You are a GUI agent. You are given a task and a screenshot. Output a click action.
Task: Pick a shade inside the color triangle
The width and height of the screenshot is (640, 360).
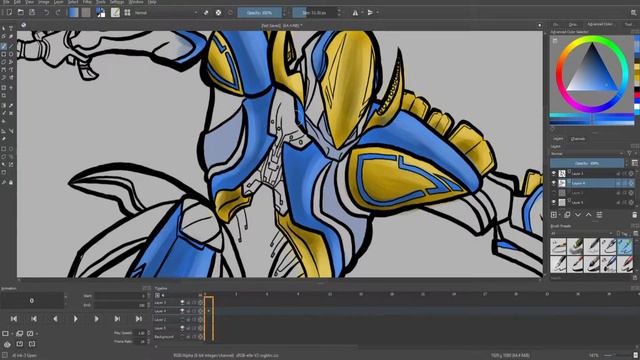(591, 73)
